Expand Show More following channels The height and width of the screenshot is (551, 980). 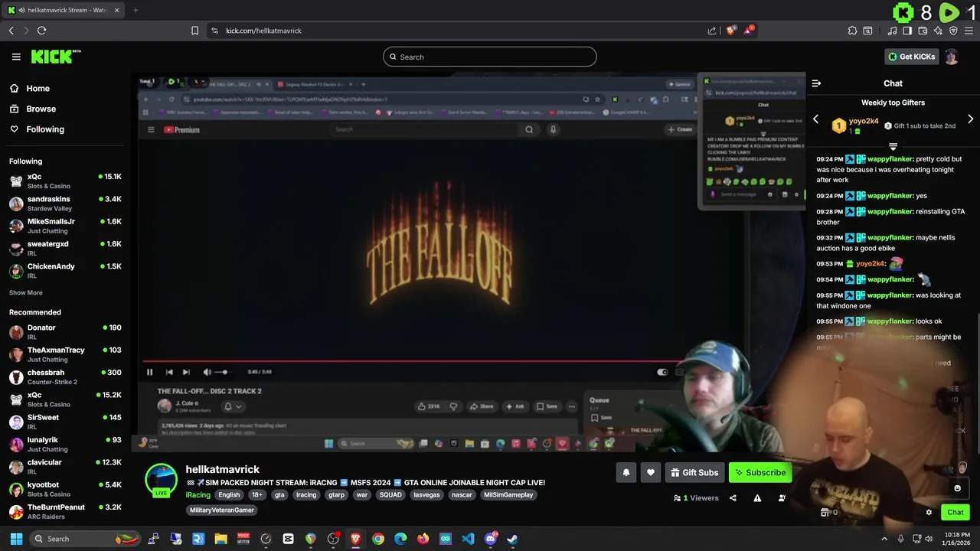point(26,293)
